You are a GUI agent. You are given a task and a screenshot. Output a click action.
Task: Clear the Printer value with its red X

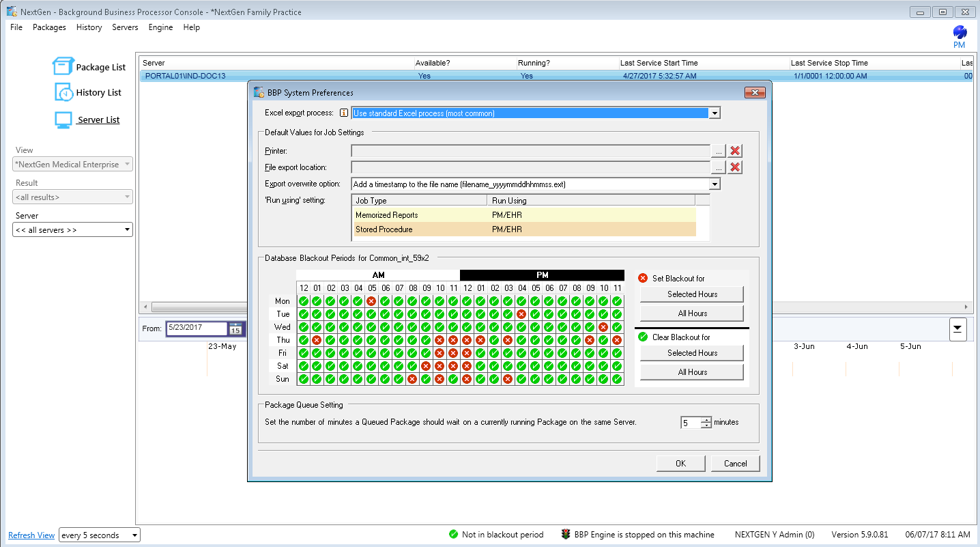[x=735, y=151]
